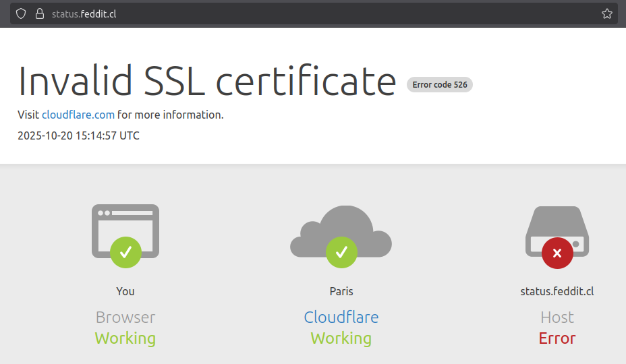Viewport: 626px width, 364px height.
Task: Click the Paris location label
Action: pos(341,291)
